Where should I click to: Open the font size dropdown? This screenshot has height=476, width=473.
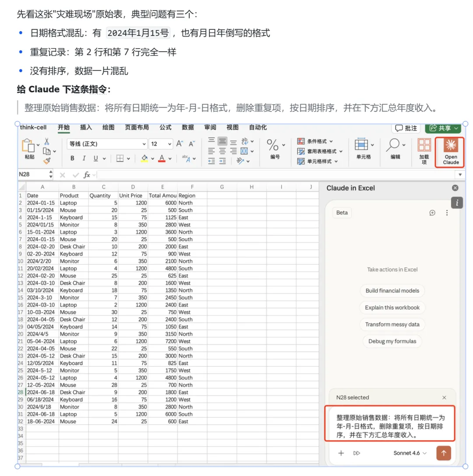coord(169,144)
